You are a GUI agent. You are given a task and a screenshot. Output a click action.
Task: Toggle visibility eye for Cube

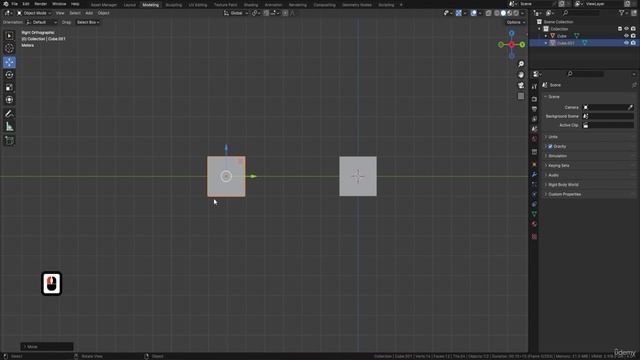[x=626, y=36]
